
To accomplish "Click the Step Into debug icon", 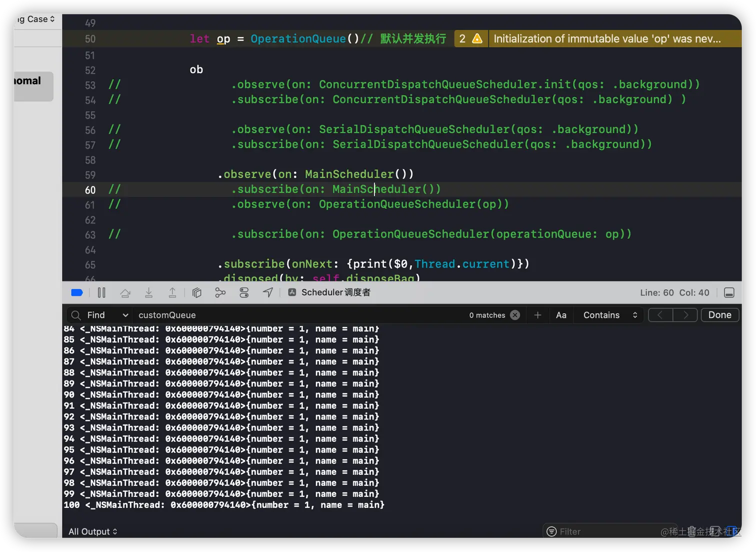I will 148,292.
